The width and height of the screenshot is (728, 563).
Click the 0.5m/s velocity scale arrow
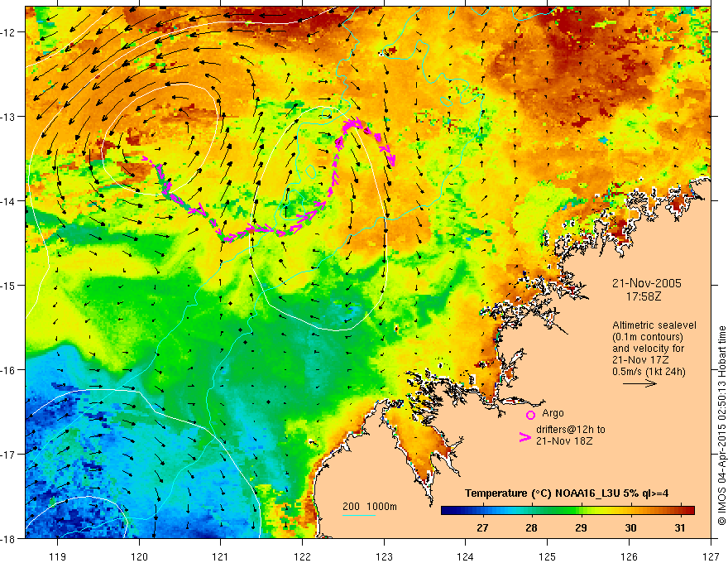pos(639,383)
